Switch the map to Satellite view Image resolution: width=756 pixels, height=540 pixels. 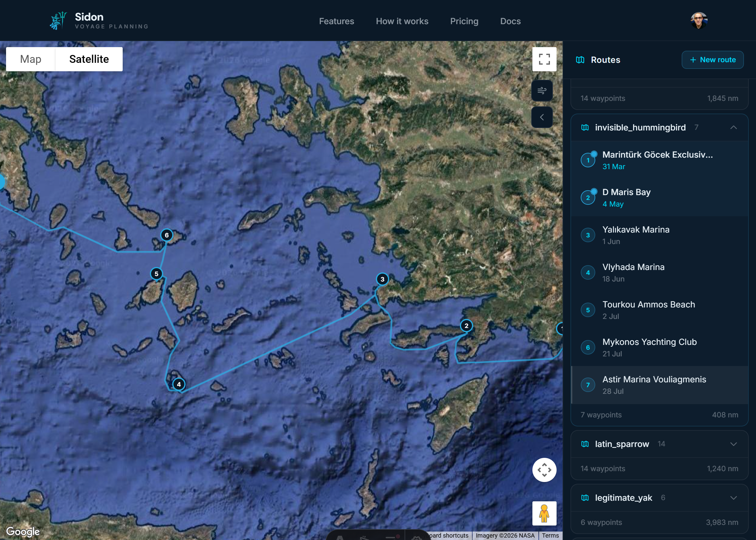point(89,59)
